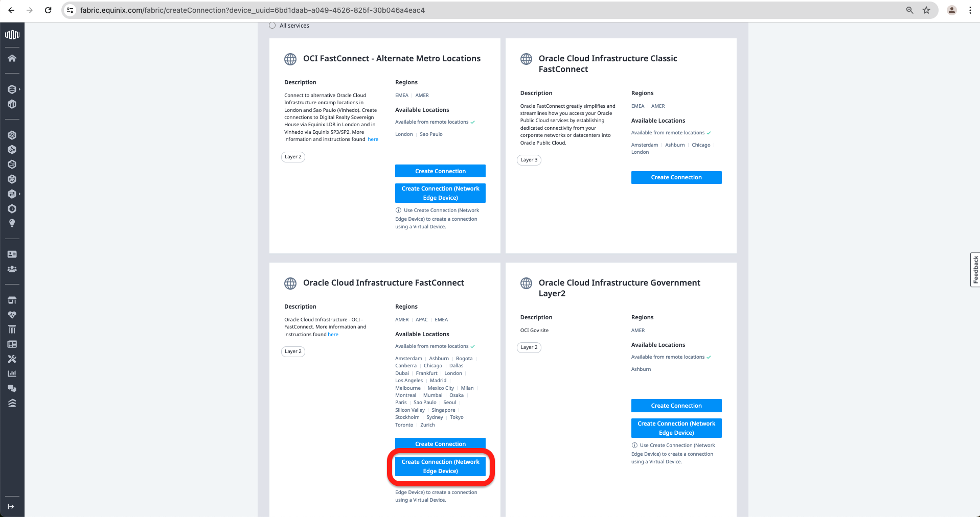
Task: Click Create Connection (Network Edge Device) for OCI FastConnect
Action: click(x=440, y=466)
